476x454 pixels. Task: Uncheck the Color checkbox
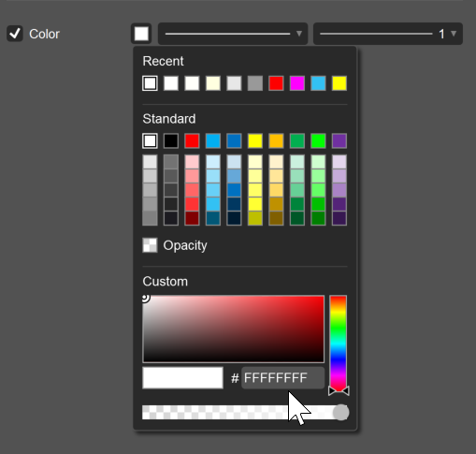(x=15, y=34)
